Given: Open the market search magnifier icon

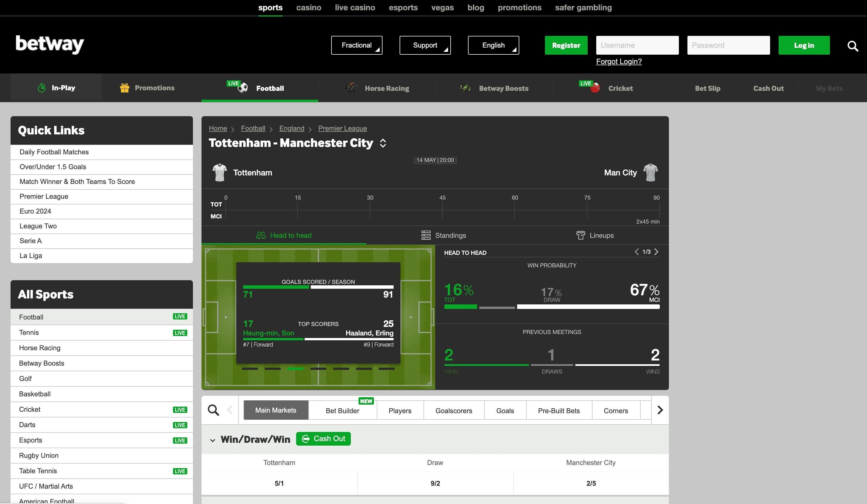Looking at the screenshot, I should click(x=213, y=410).
